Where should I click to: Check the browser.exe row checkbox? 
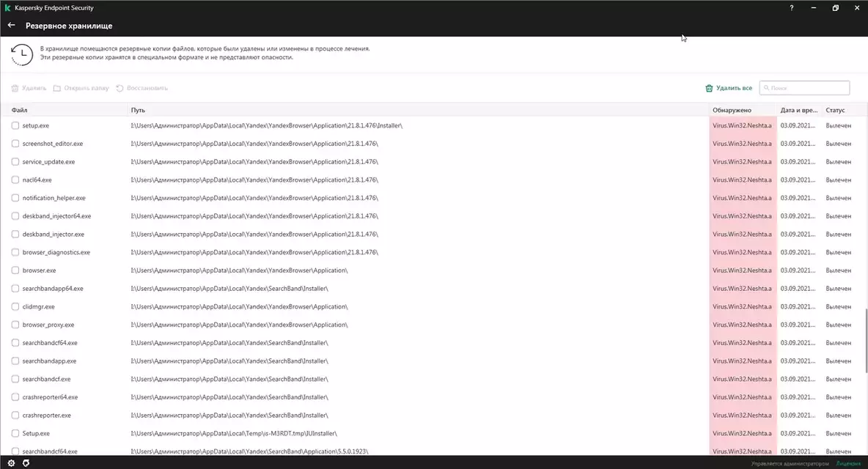(15, 270)
